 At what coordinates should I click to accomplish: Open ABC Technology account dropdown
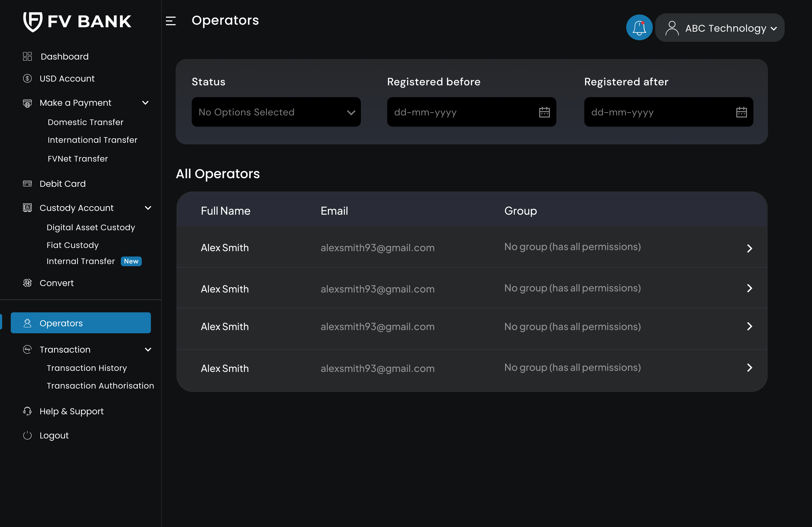[x=720, y=28]
